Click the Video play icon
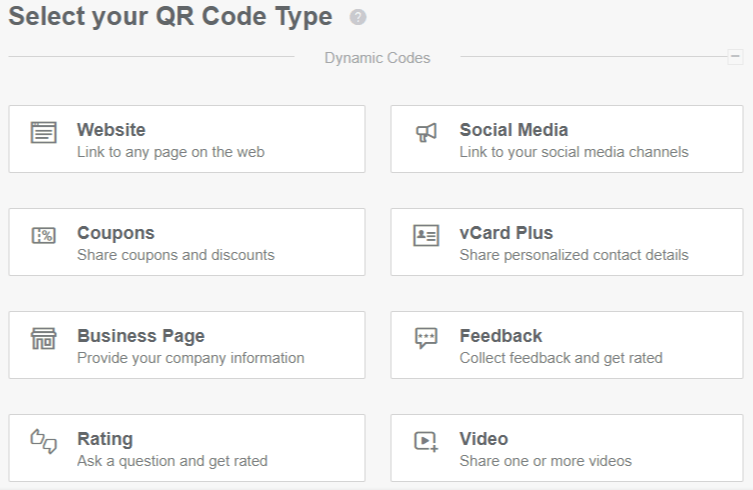The height and width of the screenshot is (490, 753). pos(426,442)
